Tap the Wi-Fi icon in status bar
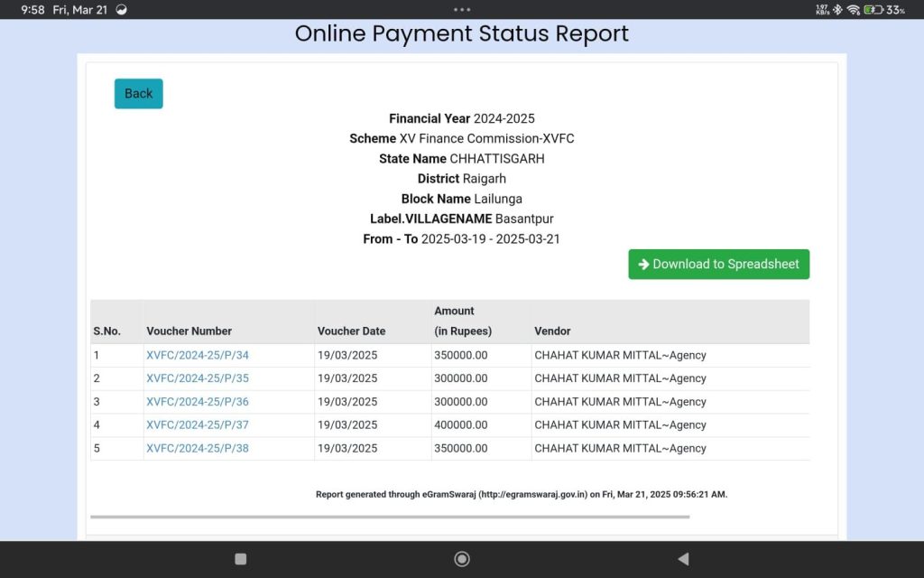The height and width of the screenshot is (578, 924). (x=853, y=10)
